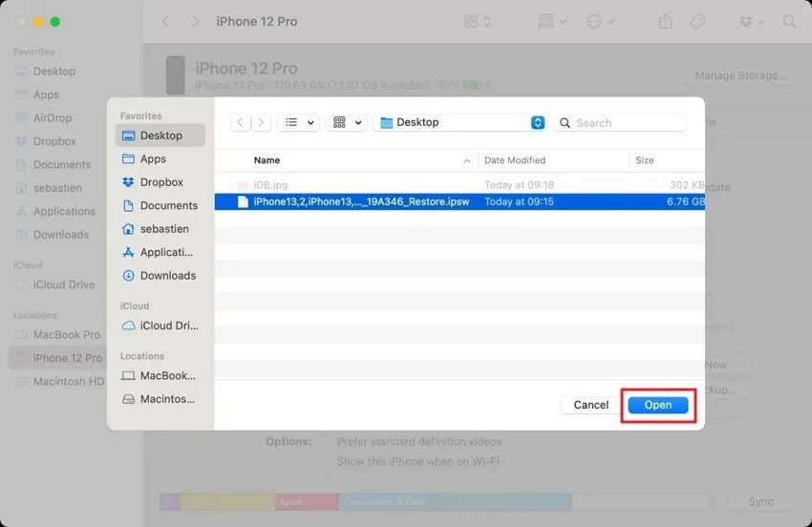Select Apps folder in dialog sidebar
Image resolution: width=812 pixels, height=527 pixels.
pos(160,158)
